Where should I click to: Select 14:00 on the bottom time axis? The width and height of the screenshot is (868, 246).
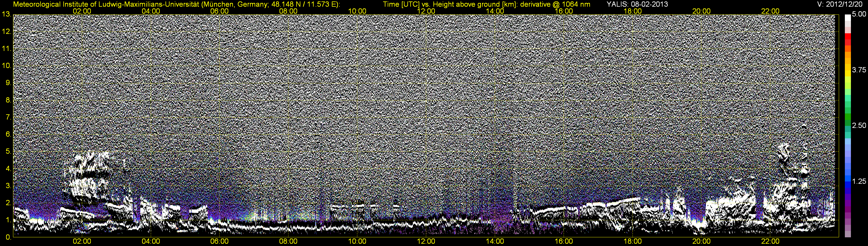pos(495,242)
